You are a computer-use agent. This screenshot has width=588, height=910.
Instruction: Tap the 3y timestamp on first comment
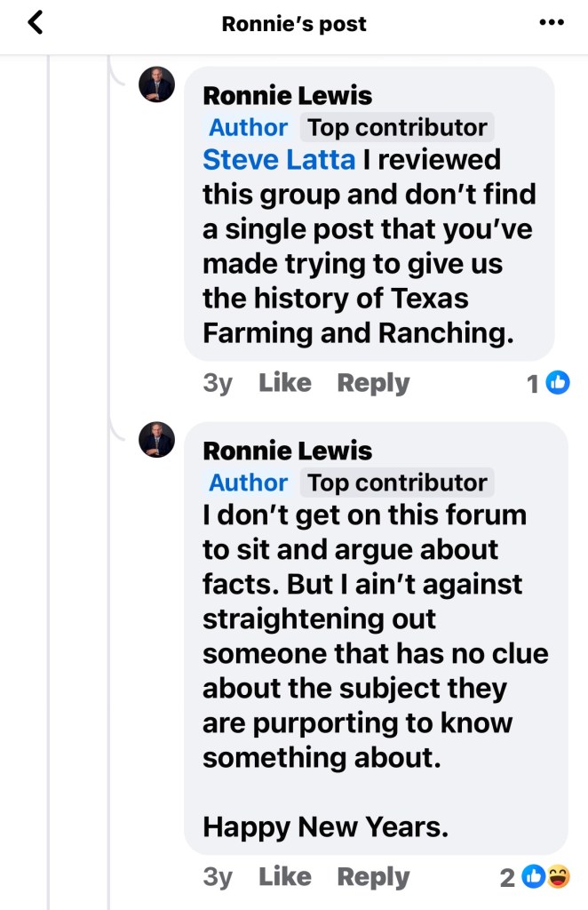[218, 383]
